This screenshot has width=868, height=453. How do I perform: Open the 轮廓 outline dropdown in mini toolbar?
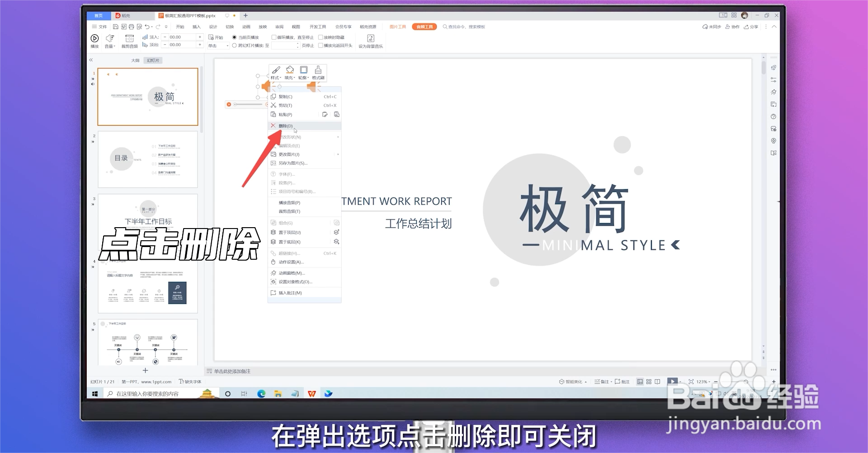click(304, 73)
